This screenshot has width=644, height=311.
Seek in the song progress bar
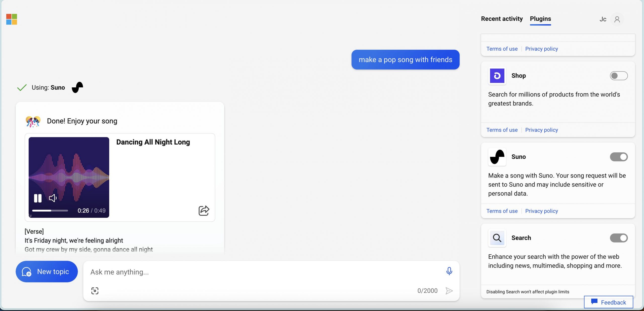50,211
